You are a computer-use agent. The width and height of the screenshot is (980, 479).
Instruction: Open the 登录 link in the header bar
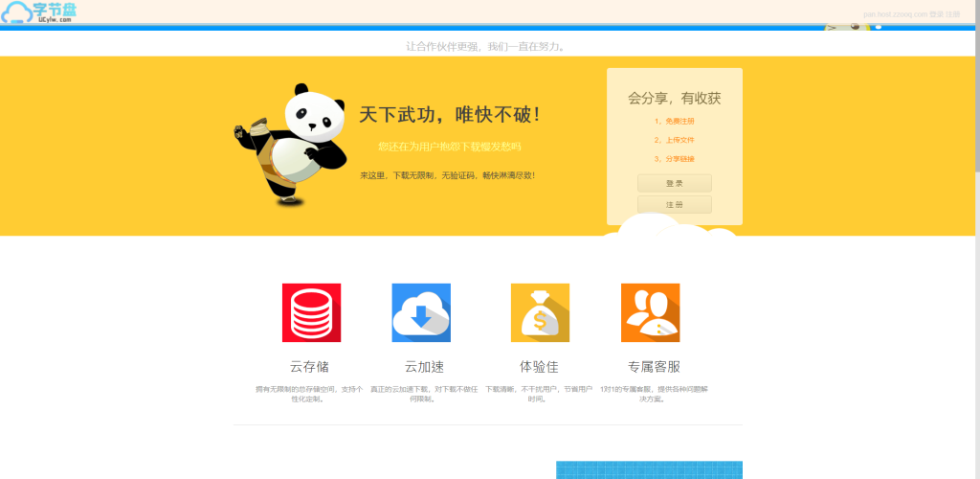click(937, 14)
